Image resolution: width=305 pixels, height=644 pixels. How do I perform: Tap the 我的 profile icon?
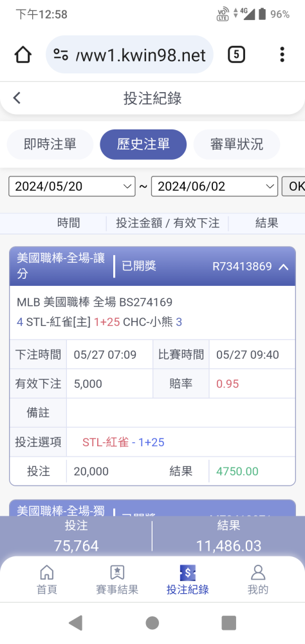[x=258, y=572]
